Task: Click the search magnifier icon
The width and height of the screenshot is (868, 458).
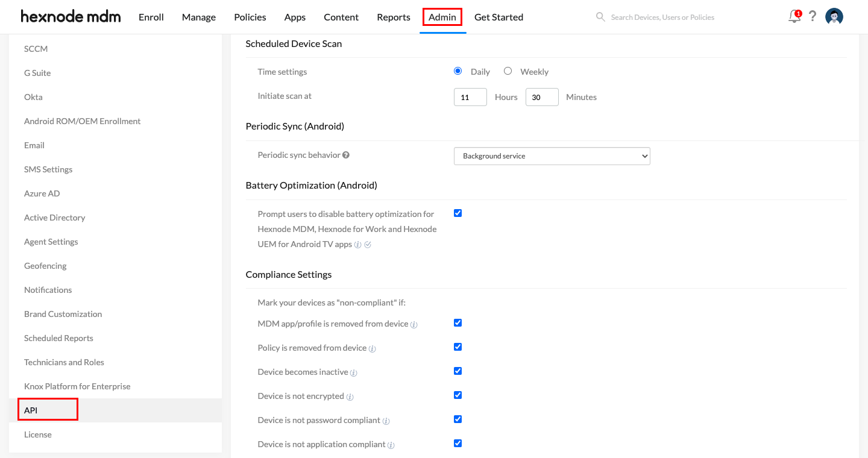Action: point(600,17)
